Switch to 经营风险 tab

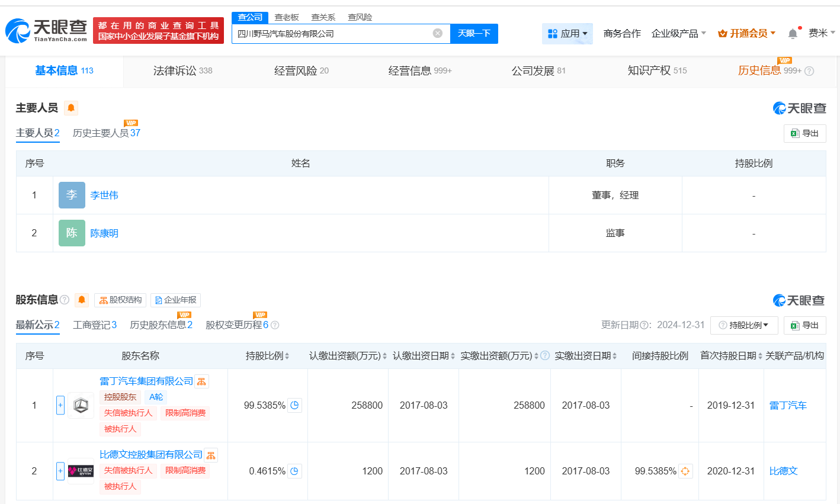[x=301, y=71]
